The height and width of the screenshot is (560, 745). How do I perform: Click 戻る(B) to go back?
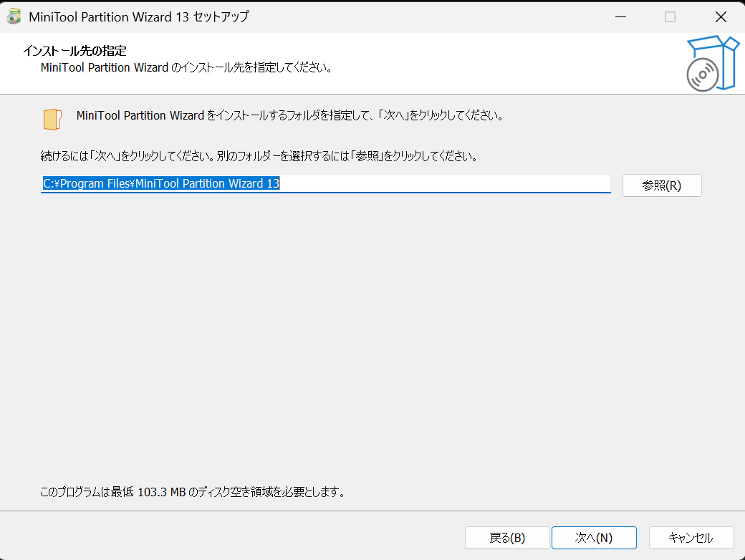(507, 537)
